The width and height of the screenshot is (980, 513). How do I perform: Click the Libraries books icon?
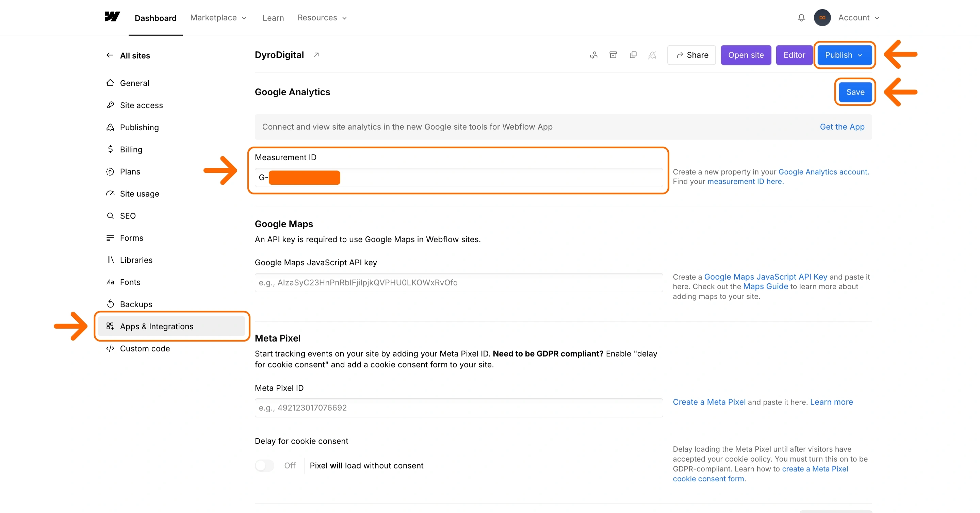(110, 259)
